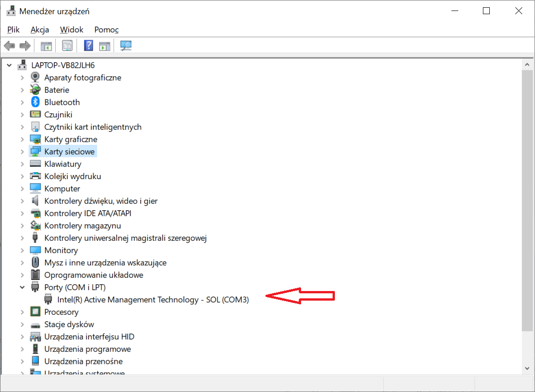Click the vertical scrollbar down arrow
The height and width of the screenshot is (392, 535).
tap(528, 369)
